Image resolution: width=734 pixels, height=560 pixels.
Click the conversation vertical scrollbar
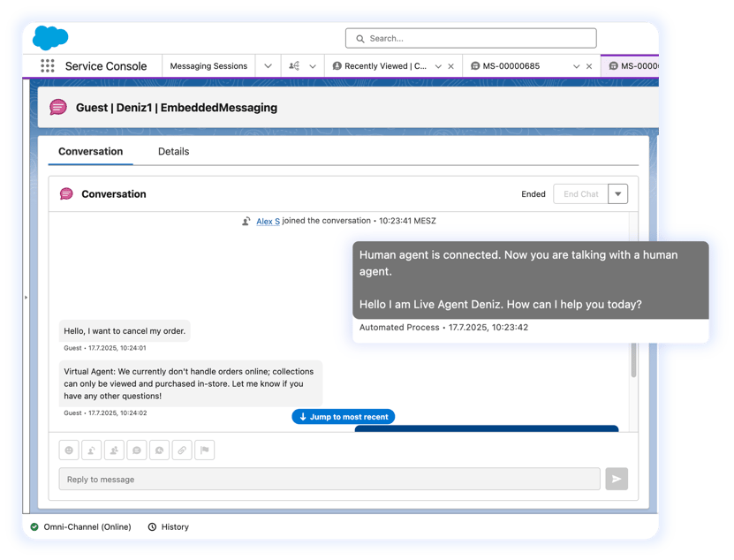(x=633, y=359)
